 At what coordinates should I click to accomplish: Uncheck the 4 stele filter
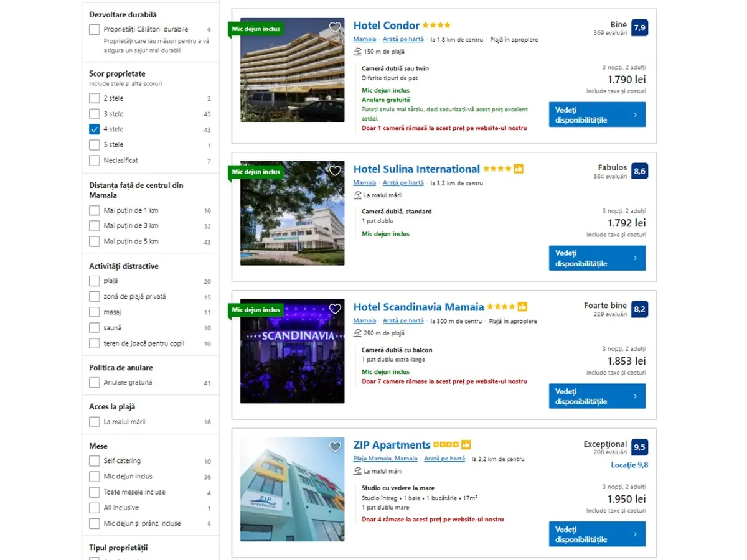[95, 129]
